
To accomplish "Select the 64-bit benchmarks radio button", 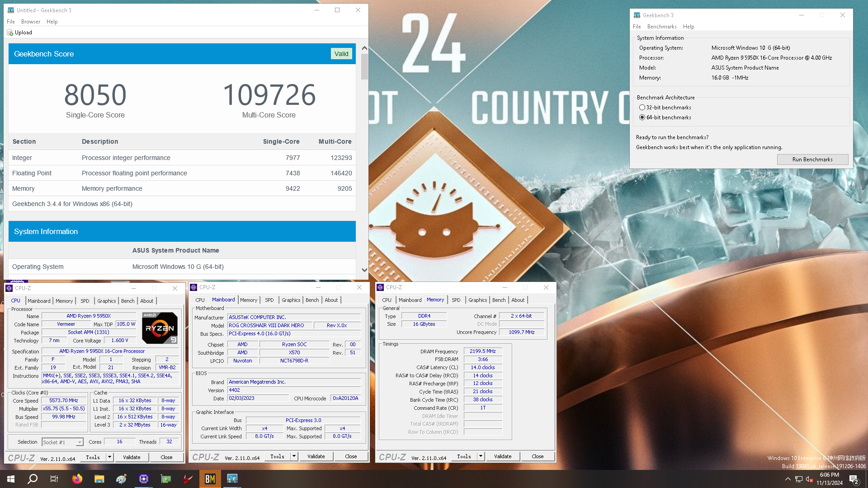I will 642,117.
